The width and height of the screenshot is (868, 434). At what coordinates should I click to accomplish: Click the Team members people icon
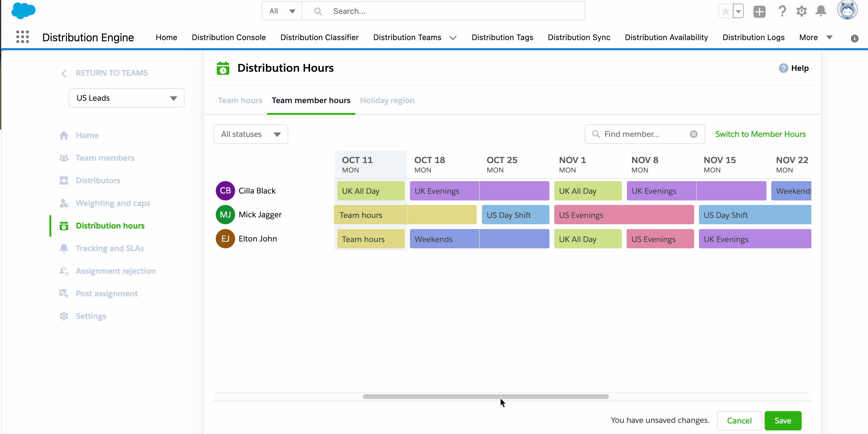click(64, 158)
